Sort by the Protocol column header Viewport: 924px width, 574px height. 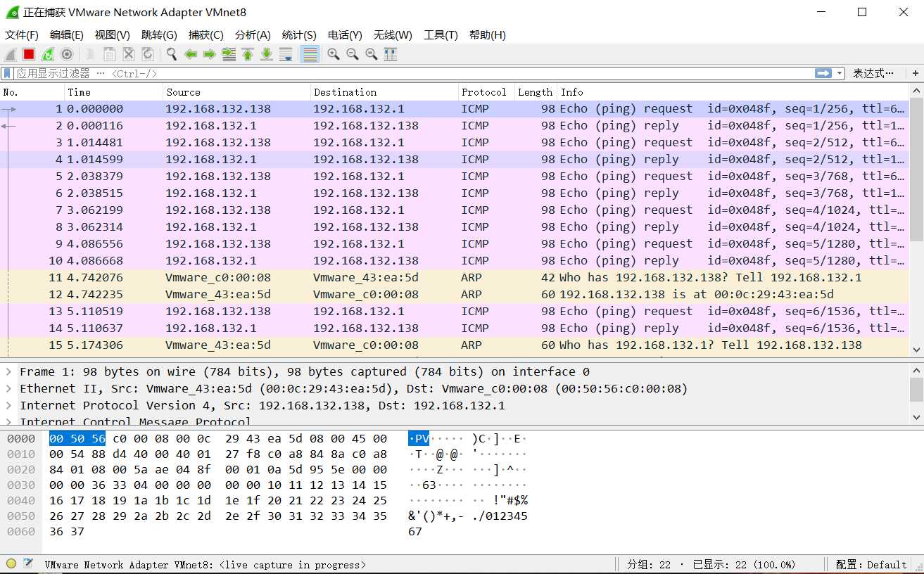point(486,92)
